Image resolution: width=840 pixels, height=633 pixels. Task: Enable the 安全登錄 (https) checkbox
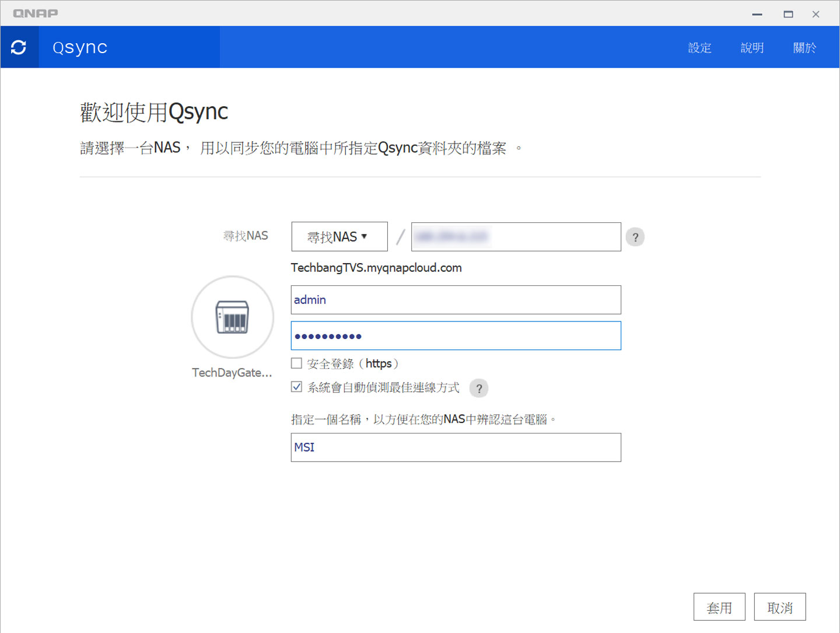(x=297, y=363)
